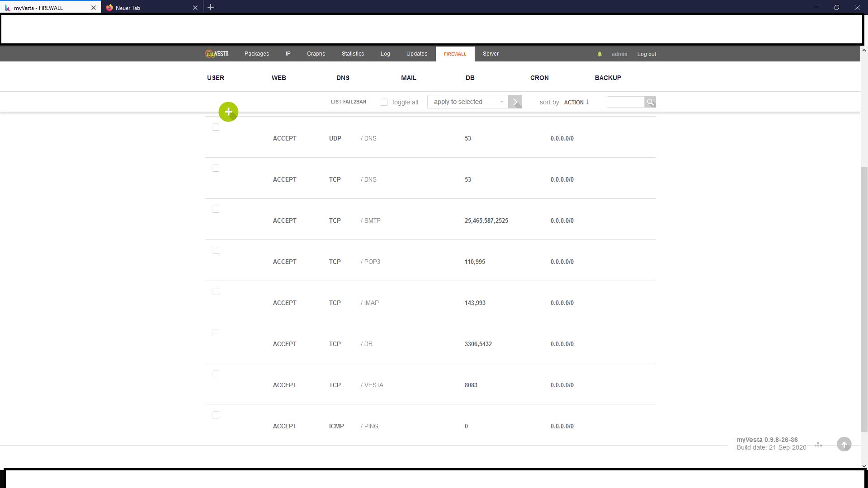Go to the BACKUP section
868x488 pixels.
(x=608, y=78)
